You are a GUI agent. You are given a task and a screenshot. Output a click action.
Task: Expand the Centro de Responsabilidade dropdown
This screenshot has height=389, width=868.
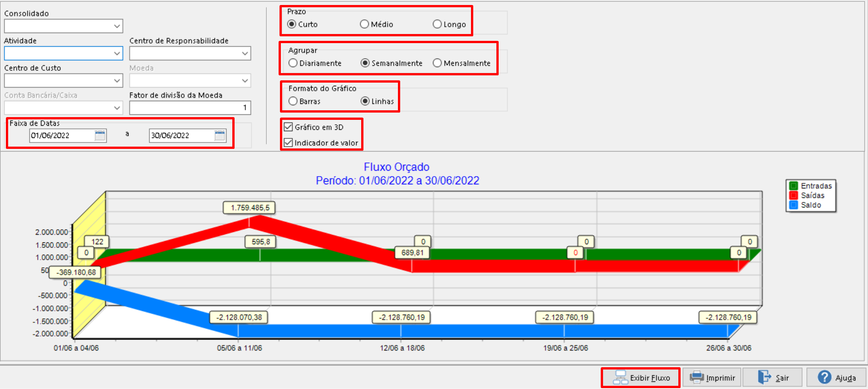[245, 54]
